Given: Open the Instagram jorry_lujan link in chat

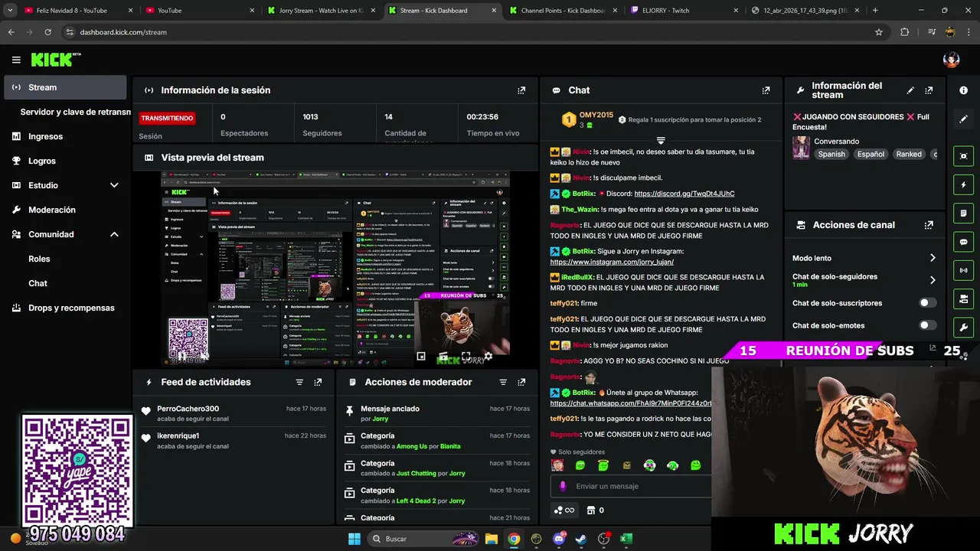Looking at the screenshot, I should point(612,262).
